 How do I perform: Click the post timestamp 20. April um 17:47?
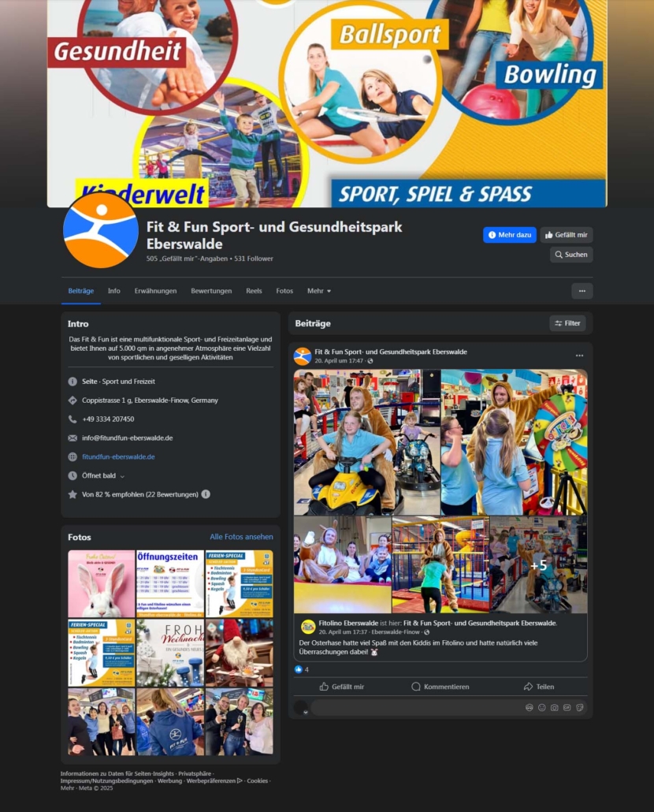339,361
